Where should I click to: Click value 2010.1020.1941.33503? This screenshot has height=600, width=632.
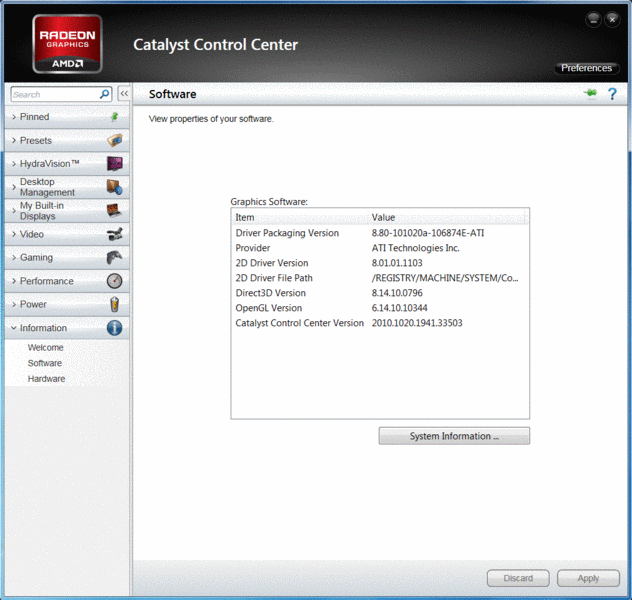coord(417,323)
